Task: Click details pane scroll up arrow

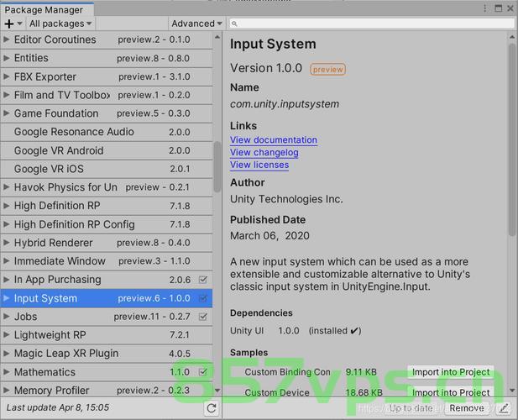Action: (x=512, y=37)
